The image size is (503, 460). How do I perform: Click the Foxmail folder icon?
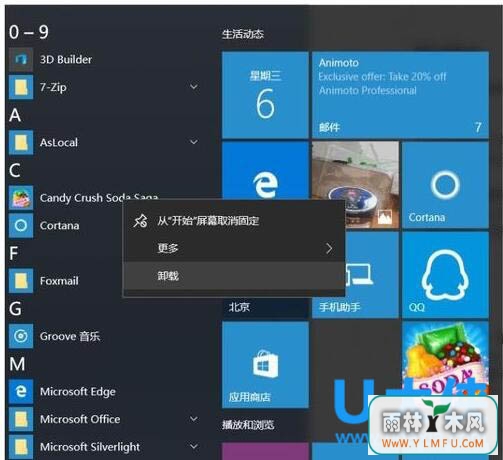coord(21,281)
